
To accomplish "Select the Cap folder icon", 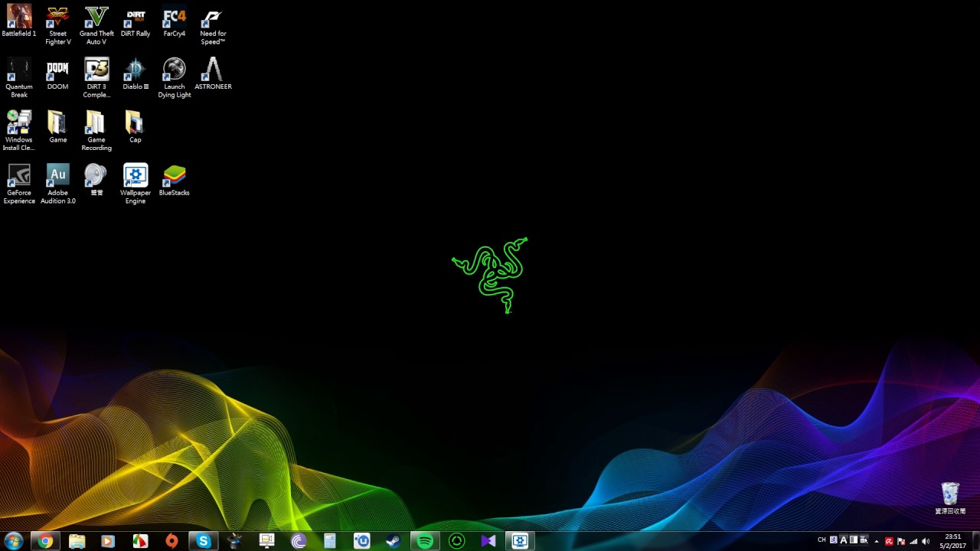I will tap(136, 127).
